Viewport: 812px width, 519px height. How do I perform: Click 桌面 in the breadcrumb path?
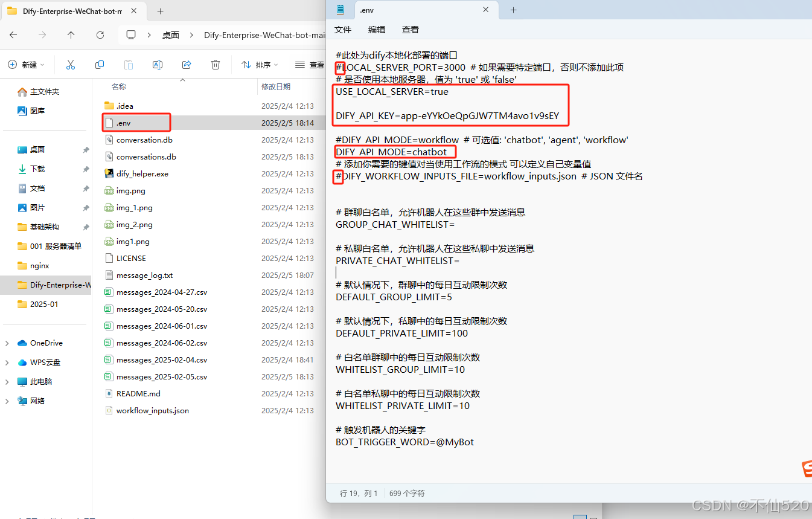[x=171, y=35]
